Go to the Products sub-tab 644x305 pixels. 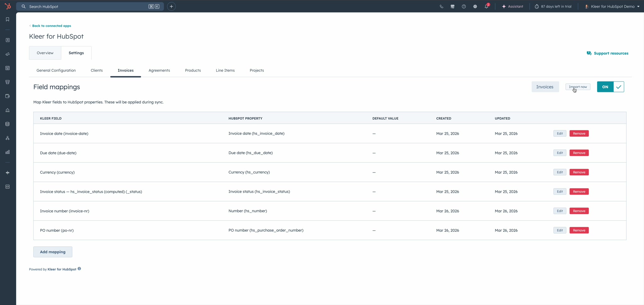click(x=193, y=71)
